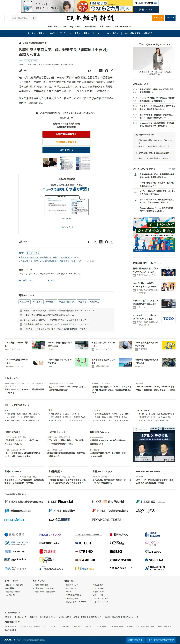Screen dimensions: 180x644
Task: Click the 日本経済新聞 masthead logo
Action: coord(90,18)
